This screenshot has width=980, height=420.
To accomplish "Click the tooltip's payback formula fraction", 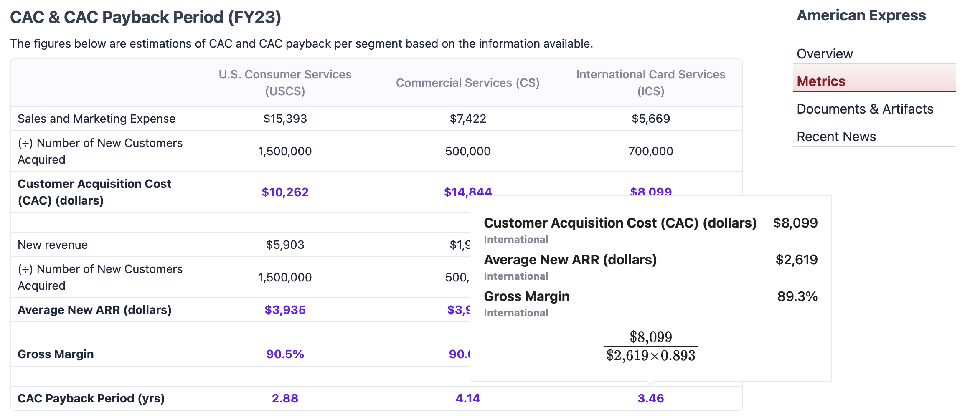I will (x=650, y=346).
